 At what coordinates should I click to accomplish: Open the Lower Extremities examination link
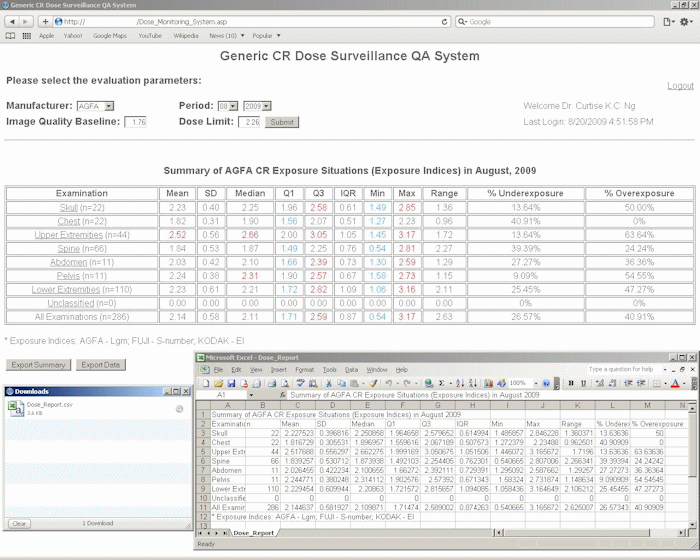click(x=68, y=289)
